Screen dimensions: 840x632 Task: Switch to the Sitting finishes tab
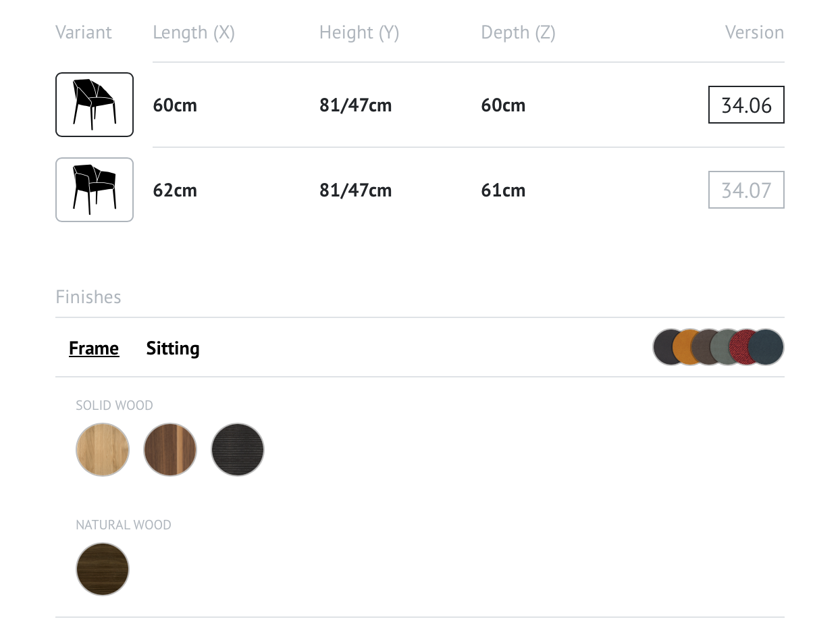pos(173,348)
